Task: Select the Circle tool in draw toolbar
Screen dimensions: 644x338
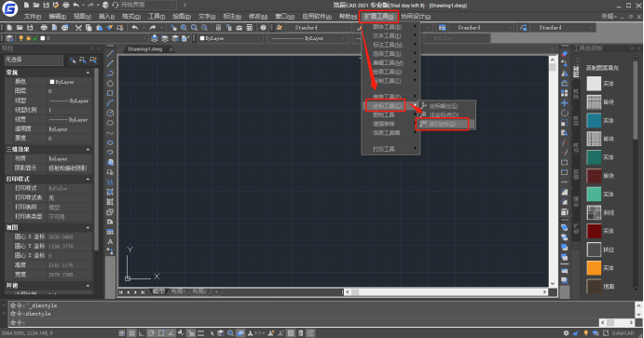Action: pyautogui.click(x=110, y=113)
